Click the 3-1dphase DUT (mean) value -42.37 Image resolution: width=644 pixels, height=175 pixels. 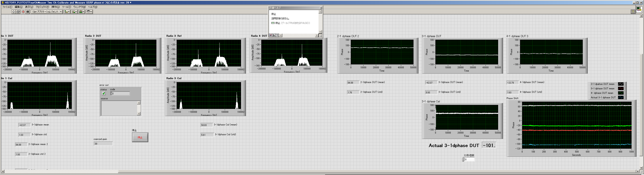click(431, 83)
